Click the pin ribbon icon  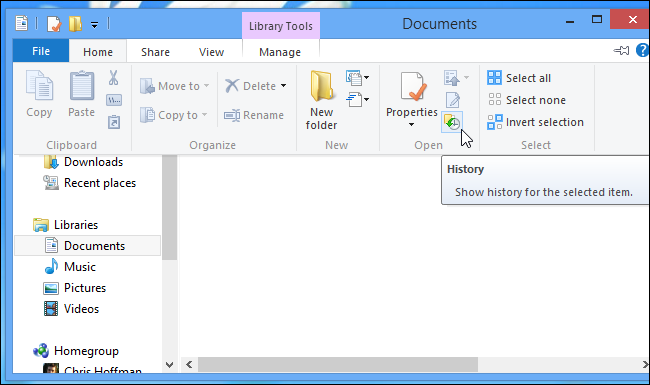click(x=621, y=51)
